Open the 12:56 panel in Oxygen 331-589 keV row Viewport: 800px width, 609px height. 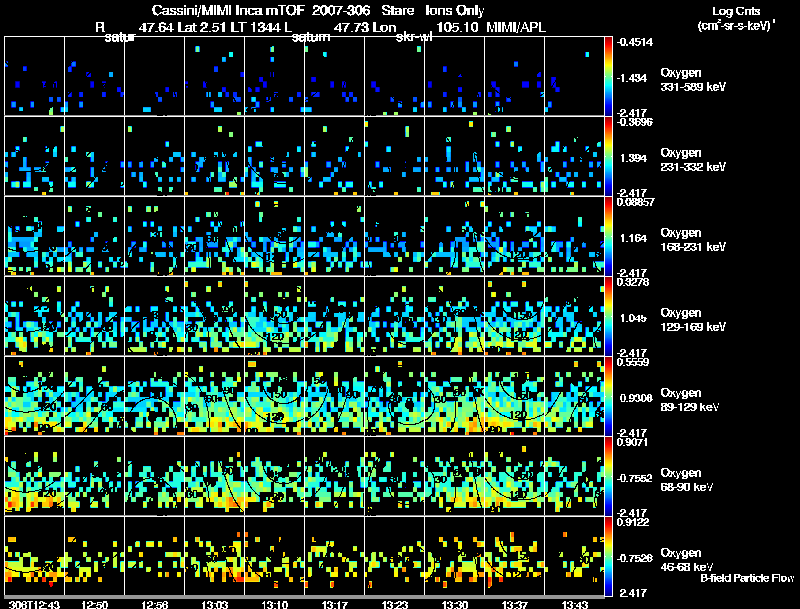point(155,76)
